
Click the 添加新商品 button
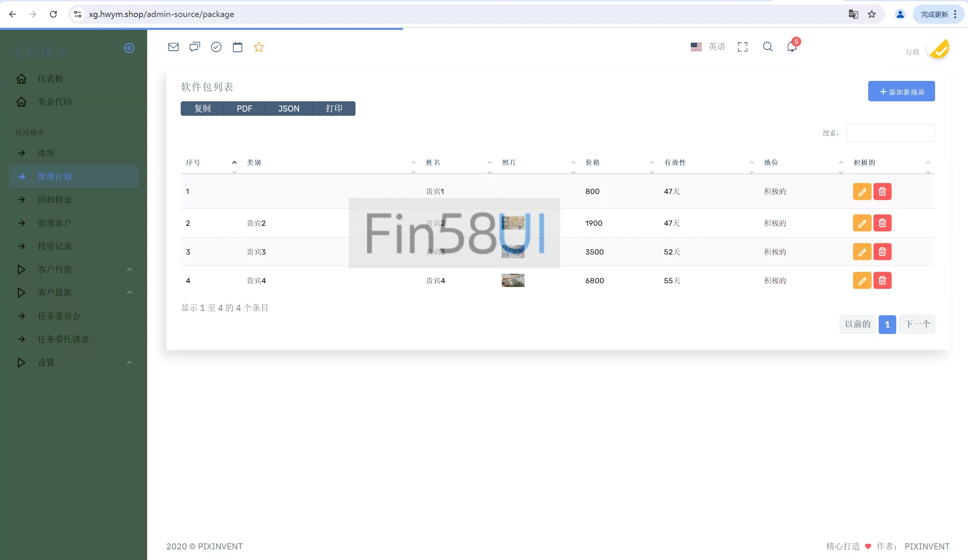point(901,92)
